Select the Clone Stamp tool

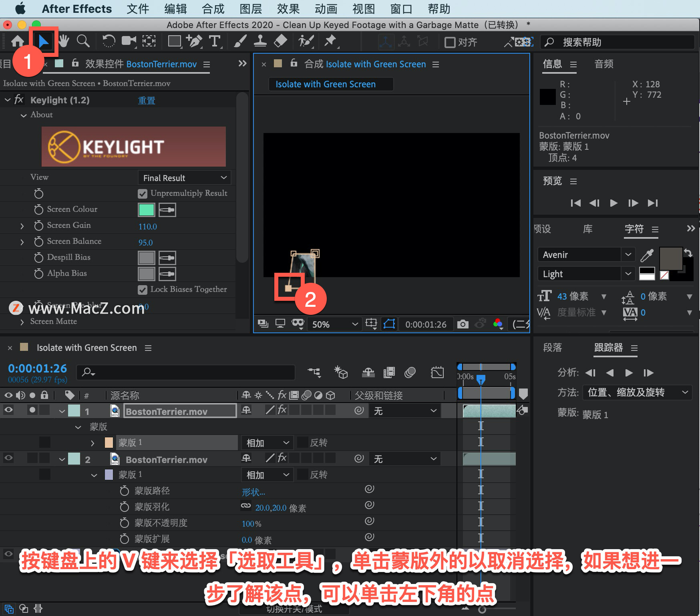pyautogui.click(x=260, y=41)
